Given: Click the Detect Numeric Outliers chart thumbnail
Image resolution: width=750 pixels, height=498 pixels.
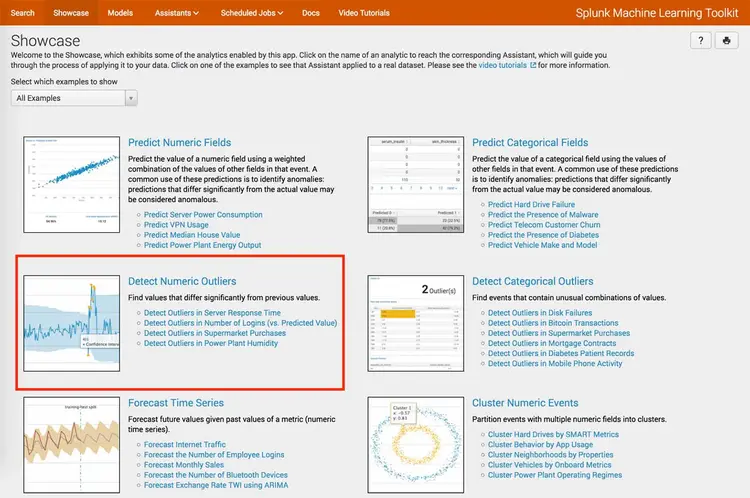Looking at the screenshot, I should (72, 323).
